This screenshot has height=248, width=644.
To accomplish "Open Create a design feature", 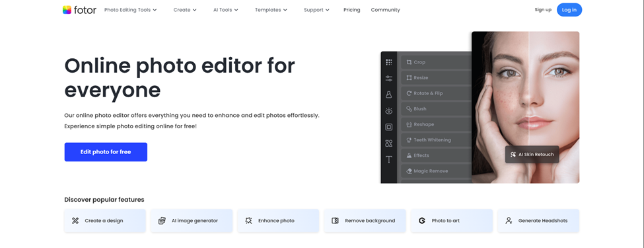I will pos(105,220).
